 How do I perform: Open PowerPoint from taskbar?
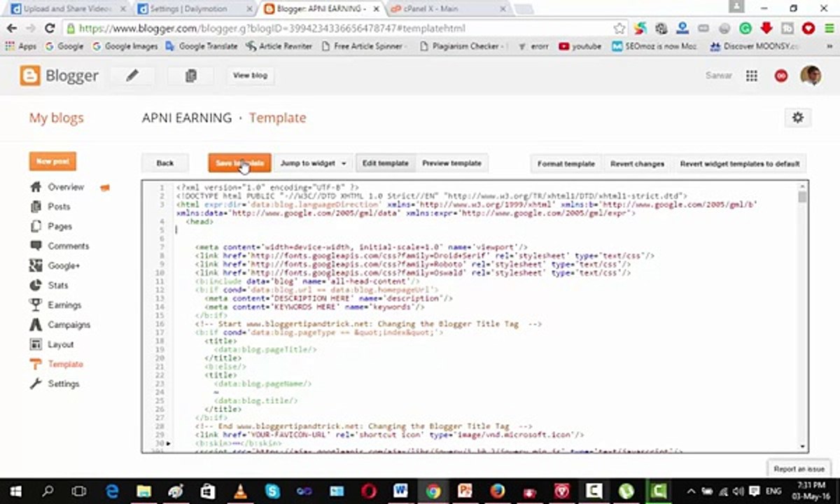coord(465,491)
